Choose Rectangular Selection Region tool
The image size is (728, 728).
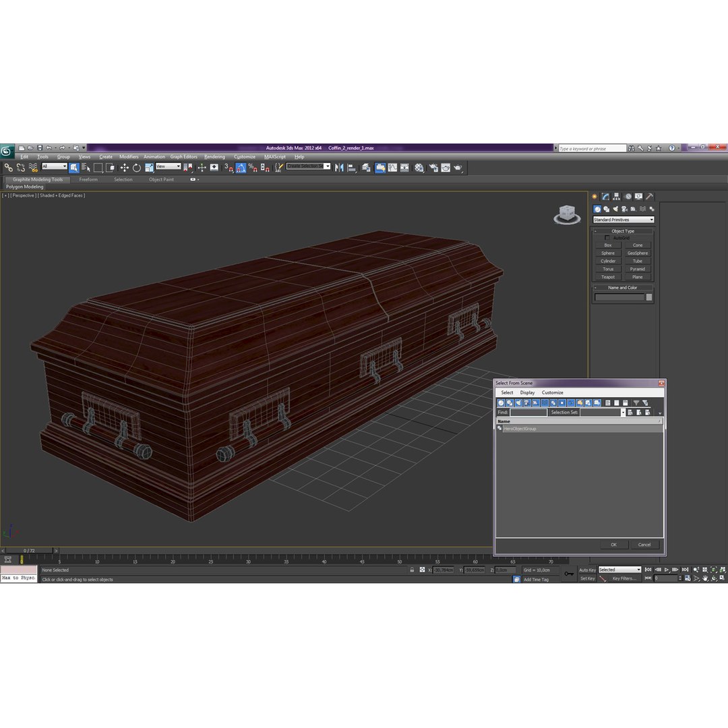[x=98, y=168]
